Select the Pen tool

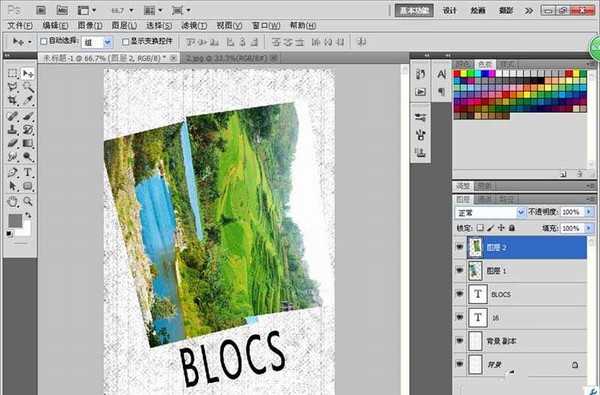coord(13,172)
